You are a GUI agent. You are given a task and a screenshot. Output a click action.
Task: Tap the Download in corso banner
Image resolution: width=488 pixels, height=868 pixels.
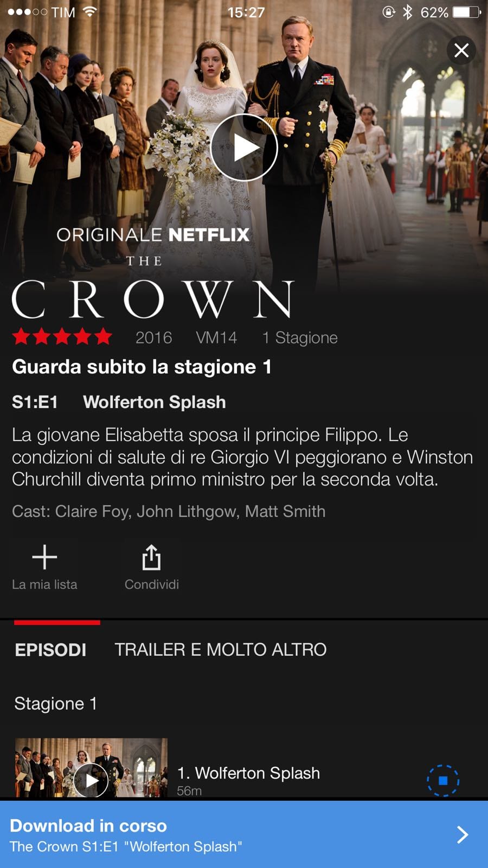244,834
